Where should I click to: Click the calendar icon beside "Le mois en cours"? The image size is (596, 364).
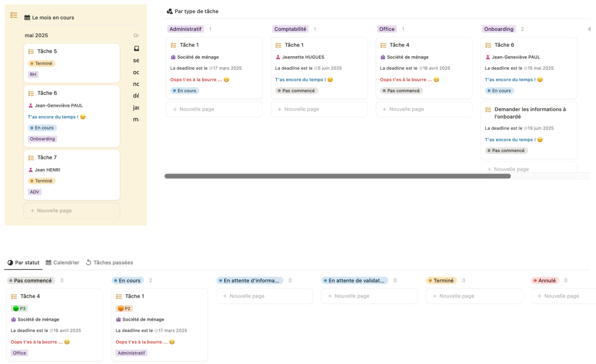click(x=27, y=17)
